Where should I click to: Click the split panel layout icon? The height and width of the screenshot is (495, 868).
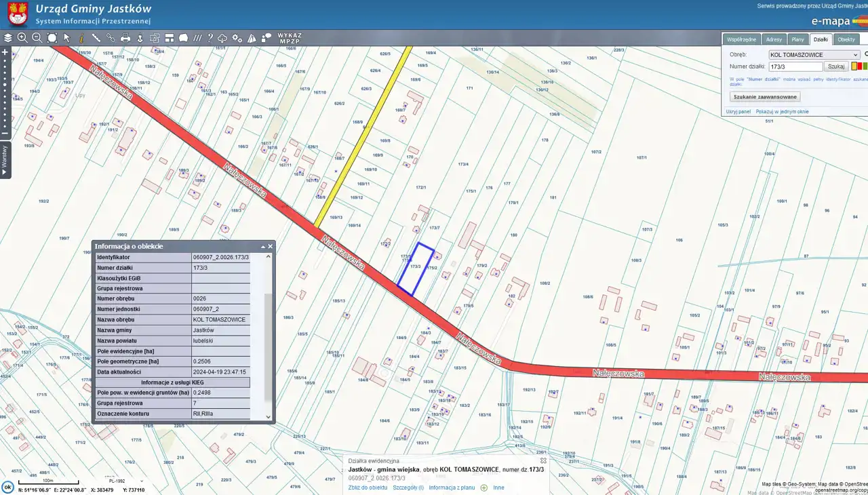pos(170,38)
